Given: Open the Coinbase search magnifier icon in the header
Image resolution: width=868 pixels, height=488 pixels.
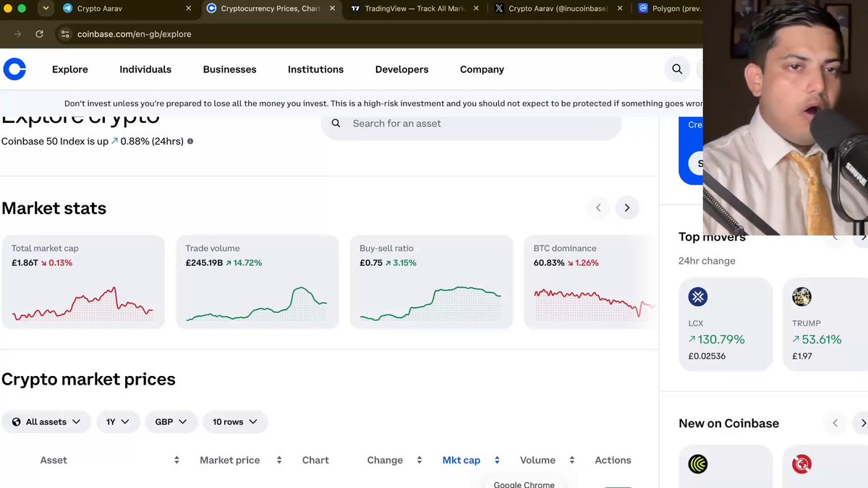Looking at the screenshot, I should coord(677,69).
